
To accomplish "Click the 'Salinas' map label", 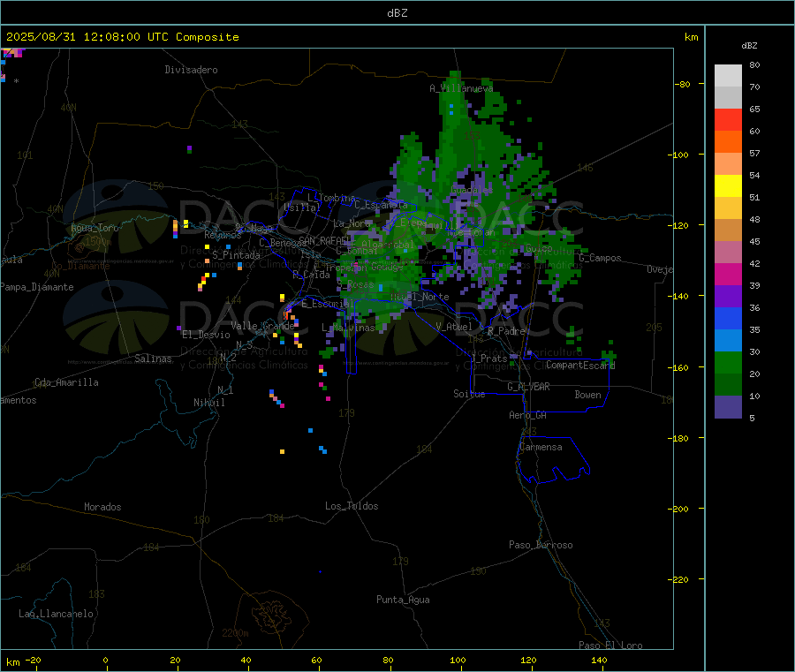I will click(153, 359).
